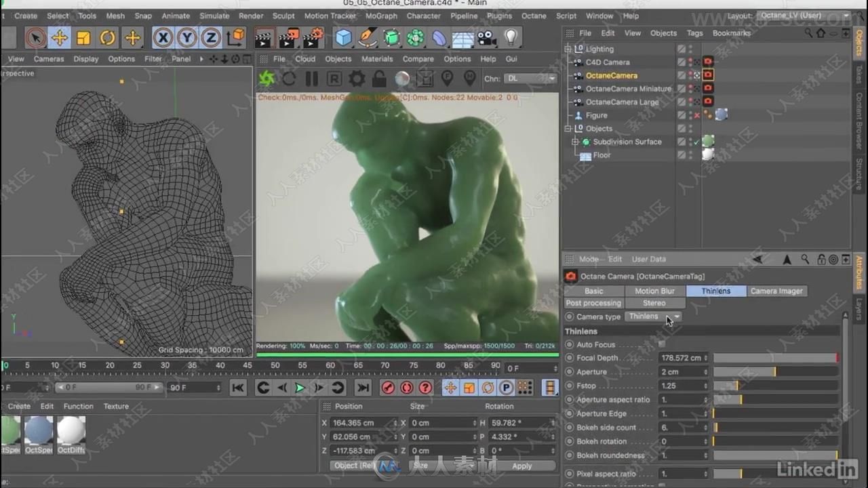Toggle Aperture Edge animation dot
The height and width of the screenshot is (488, 868).
(570, 413)
